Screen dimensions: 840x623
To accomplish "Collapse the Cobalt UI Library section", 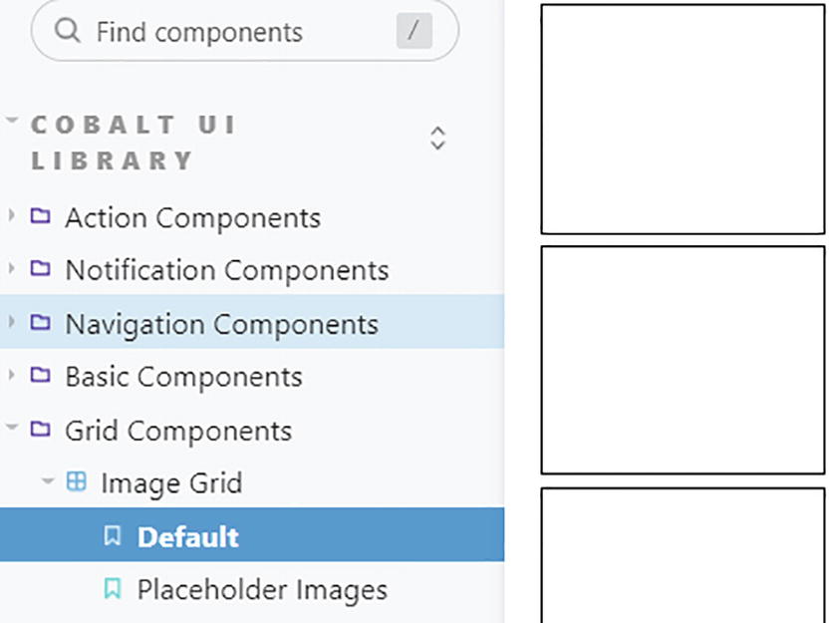I will click(x=12, y=123).
